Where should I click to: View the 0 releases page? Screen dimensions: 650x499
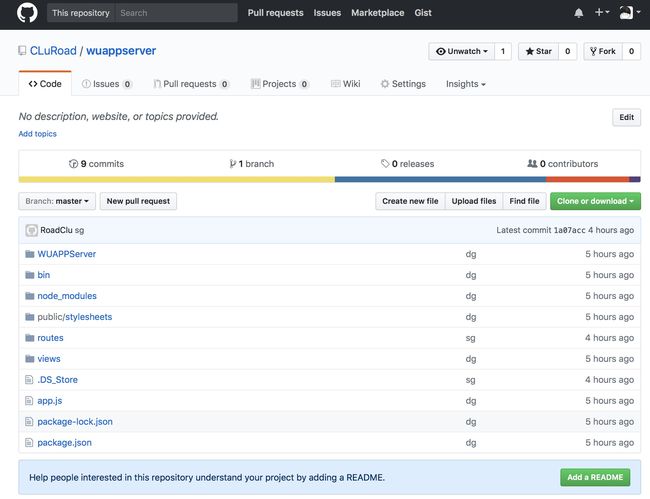coord(407,164)
